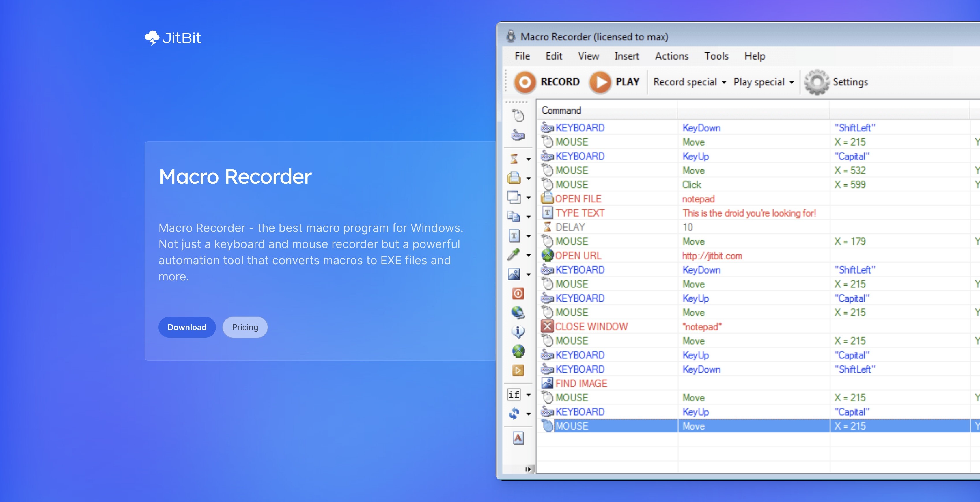Expand the Play special dropdown
This screenshot has width=980, height=502.
[763, 82]
